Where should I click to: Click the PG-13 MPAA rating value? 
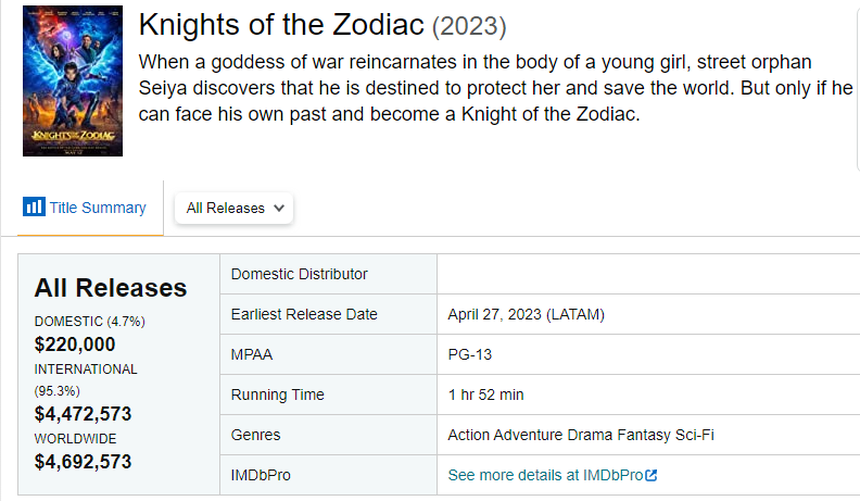[x=470, y=354]
